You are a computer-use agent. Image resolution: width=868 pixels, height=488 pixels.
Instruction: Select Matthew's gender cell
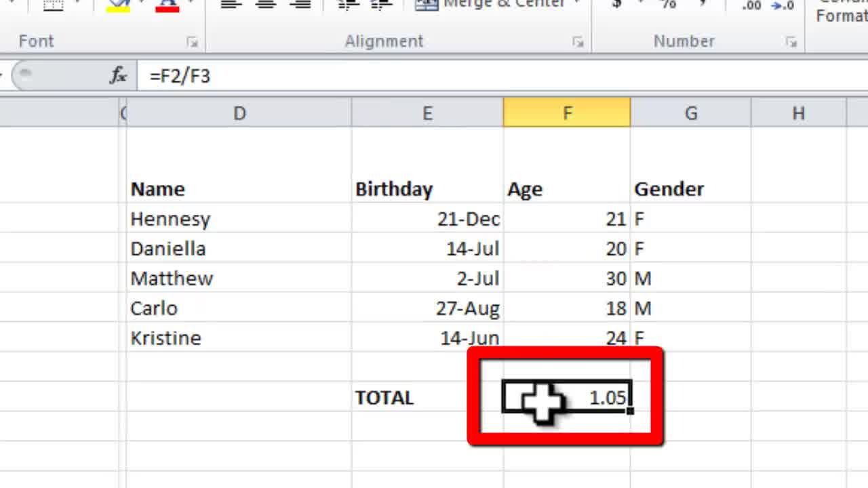(x=690, y=278)
